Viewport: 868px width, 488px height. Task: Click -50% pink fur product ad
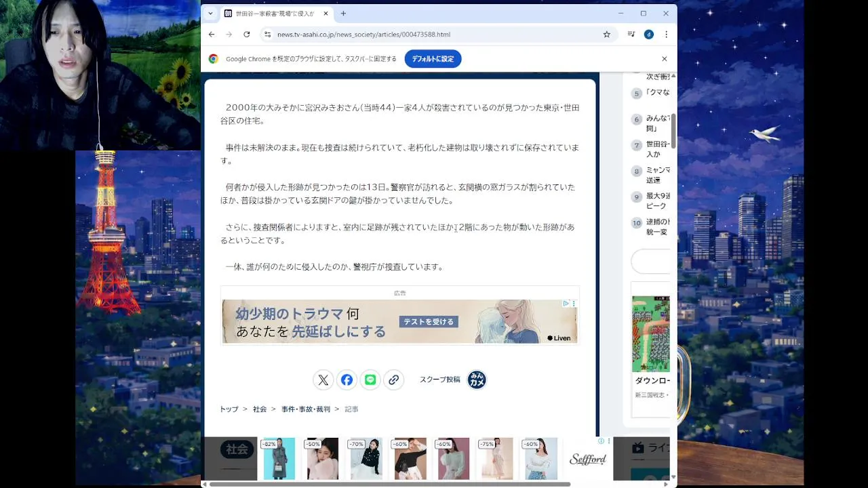click(322, 459)
